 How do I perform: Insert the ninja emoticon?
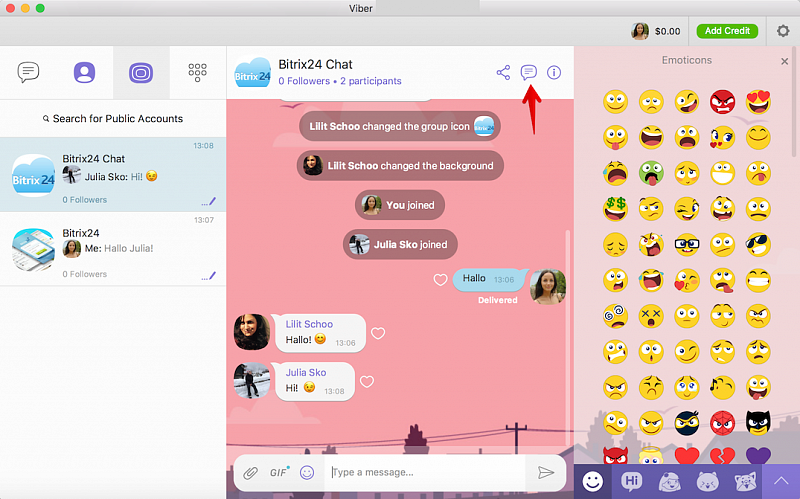[x=687, y=423]
